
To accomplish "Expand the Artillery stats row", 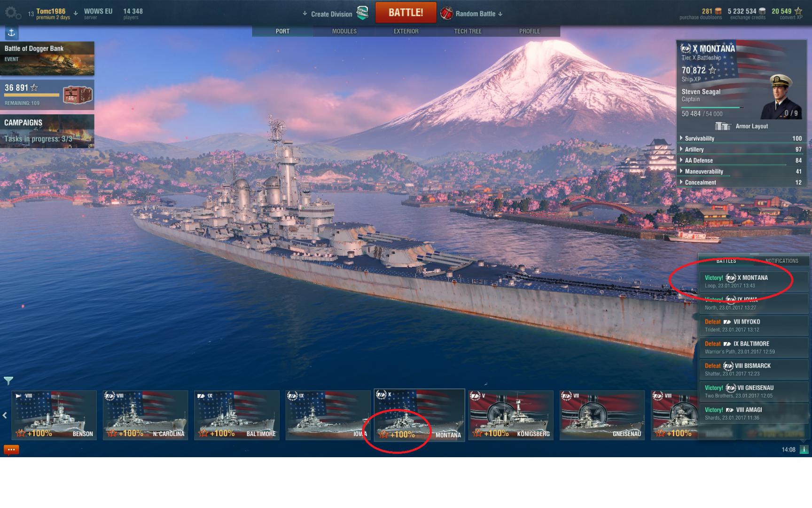I will point(742,149).
